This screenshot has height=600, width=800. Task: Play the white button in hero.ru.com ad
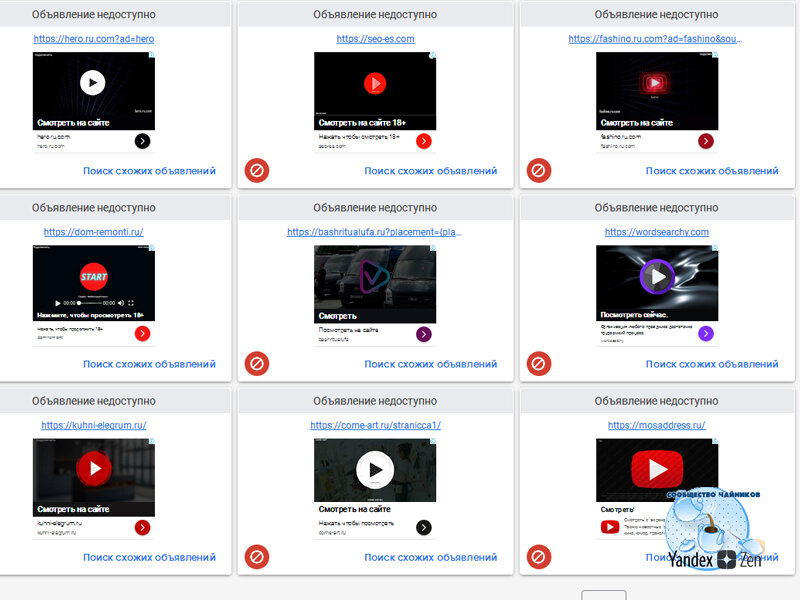92,83
